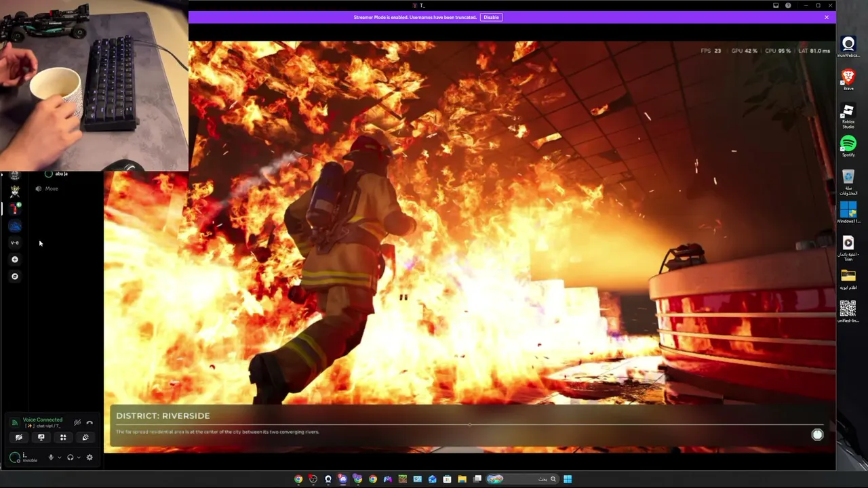Open the blue mountain server icon
The width and height of the screenshot is (868, 488).
(15, 226)
